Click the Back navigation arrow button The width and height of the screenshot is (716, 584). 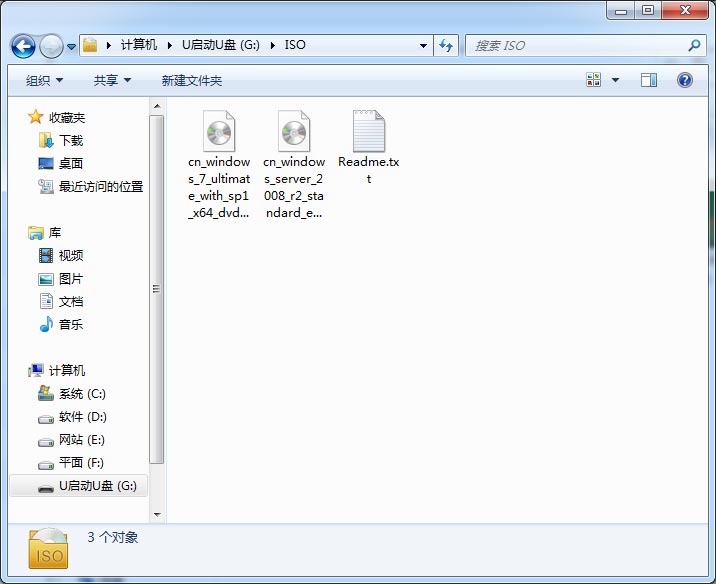(23, 46)
